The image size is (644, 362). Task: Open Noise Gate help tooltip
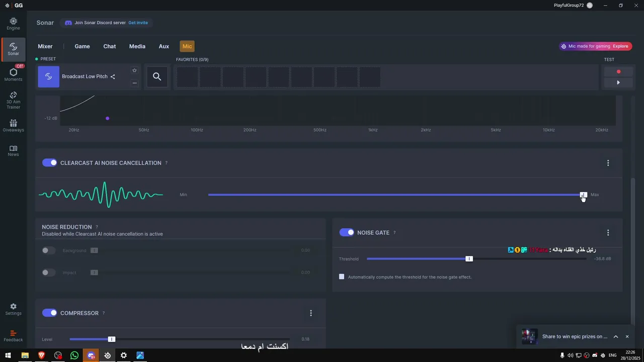pyautogui.click(x=394, y=233)
